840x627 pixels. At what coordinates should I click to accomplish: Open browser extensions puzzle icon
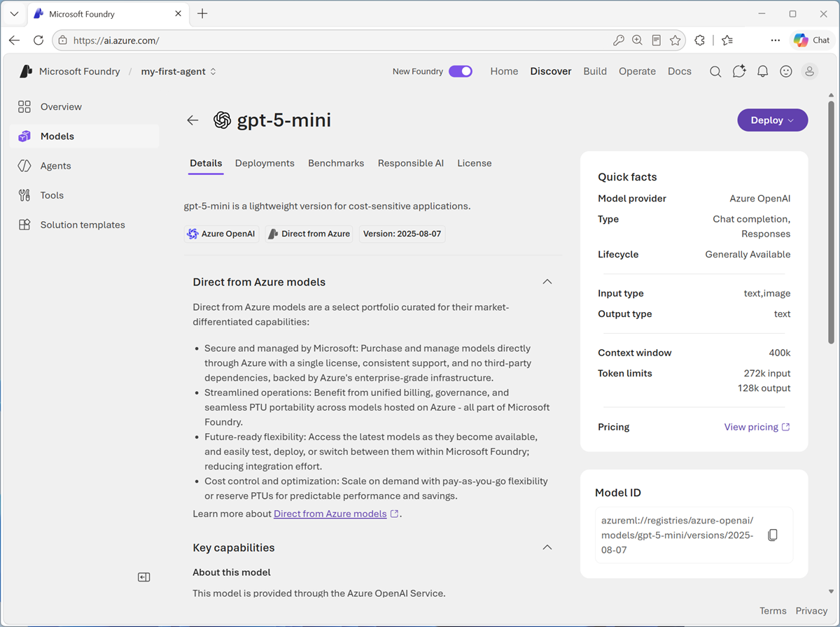click(x=699, y=41)
